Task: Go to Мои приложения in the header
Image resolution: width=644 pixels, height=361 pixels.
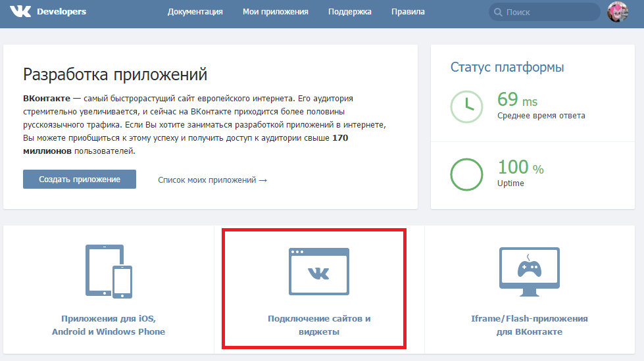Action: tap(276, 12)
